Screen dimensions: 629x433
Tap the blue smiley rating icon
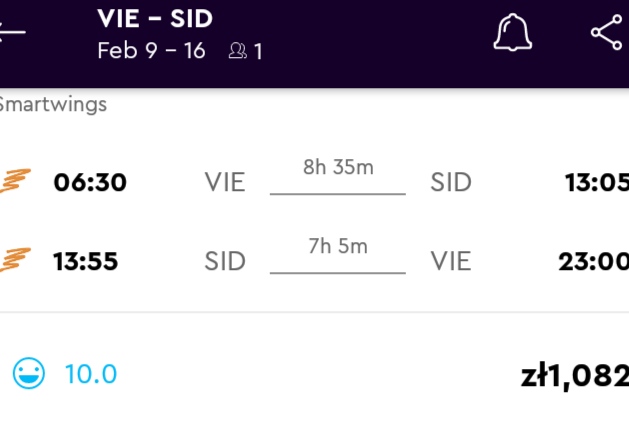(29, 373)
